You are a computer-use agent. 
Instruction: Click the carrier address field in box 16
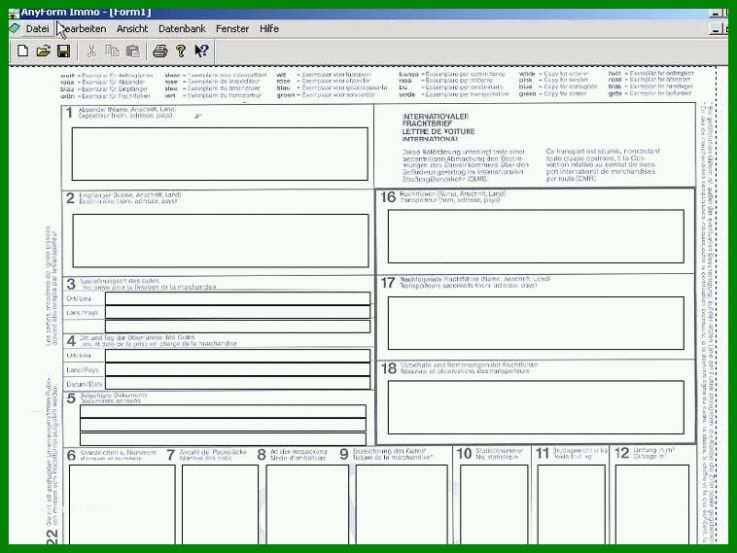pyautogui.click(x=536, y=236)
